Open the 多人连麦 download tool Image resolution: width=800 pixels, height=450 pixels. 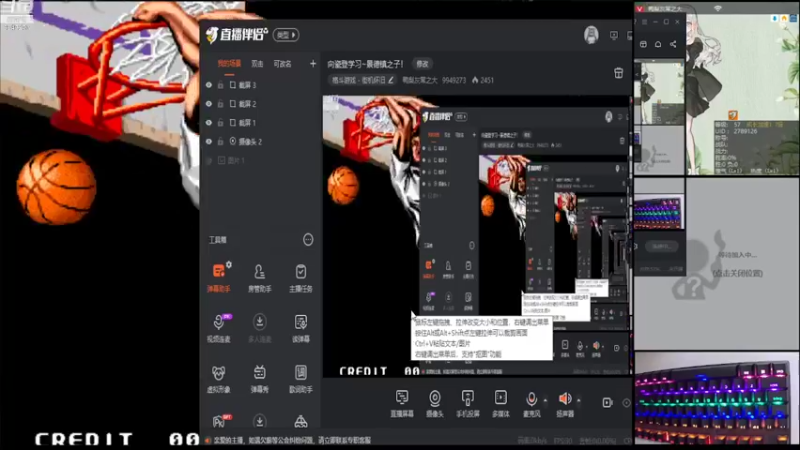click(x=259, y=328)
